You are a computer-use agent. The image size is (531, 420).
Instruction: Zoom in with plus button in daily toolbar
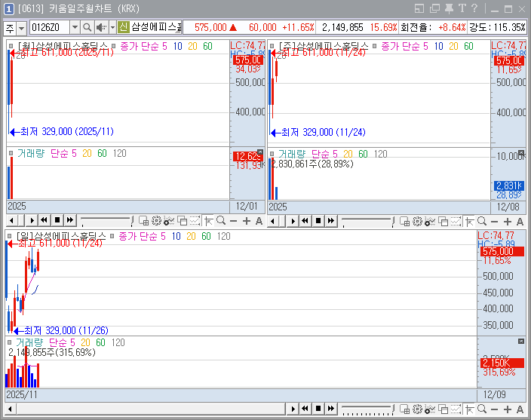508,409
